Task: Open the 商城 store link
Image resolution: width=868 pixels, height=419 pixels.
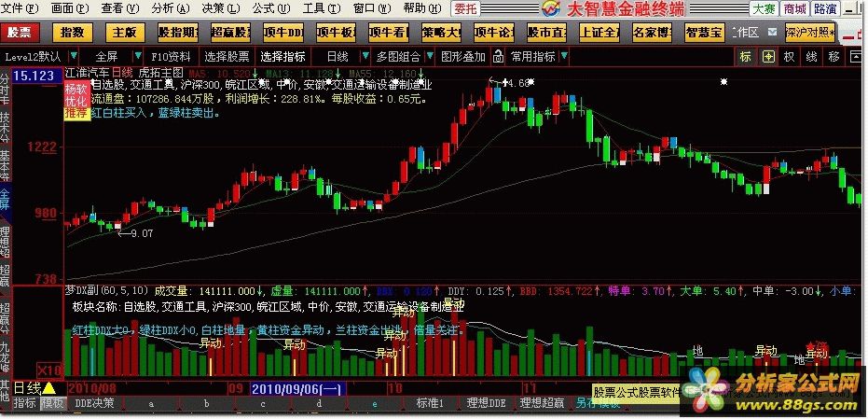Action: coord(795,8)
